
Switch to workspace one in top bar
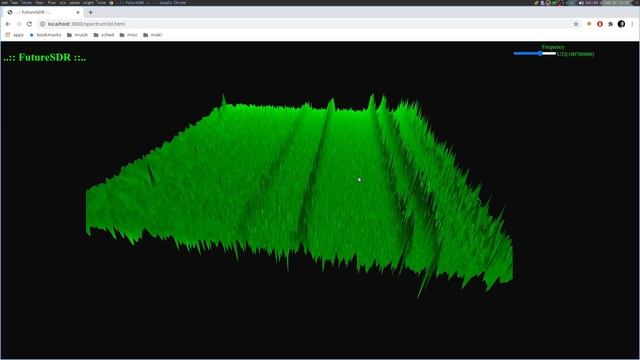click(5, 2)
